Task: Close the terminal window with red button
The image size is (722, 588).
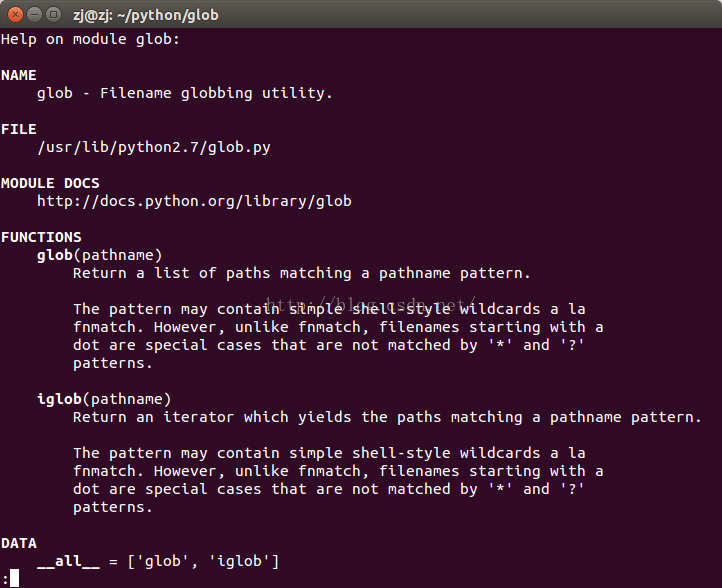Action: (15, 15)
